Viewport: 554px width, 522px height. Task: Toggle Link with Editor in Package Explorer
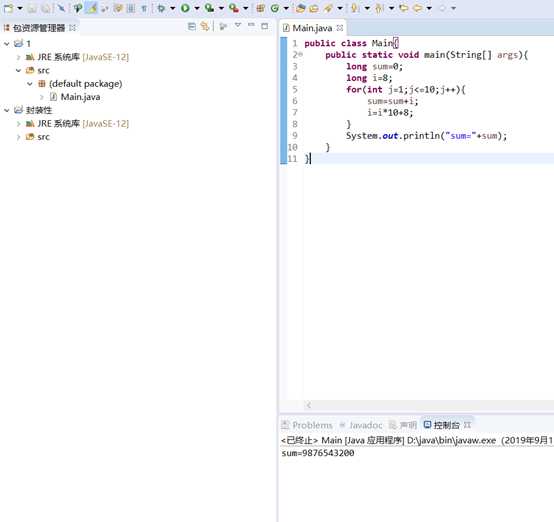tap(205, 26)
